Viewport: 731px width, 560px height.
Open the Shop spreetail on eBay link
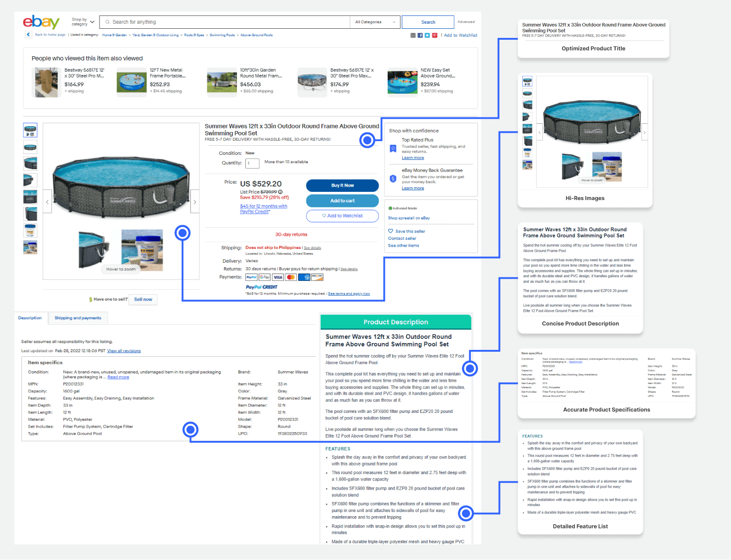[409, 218]
